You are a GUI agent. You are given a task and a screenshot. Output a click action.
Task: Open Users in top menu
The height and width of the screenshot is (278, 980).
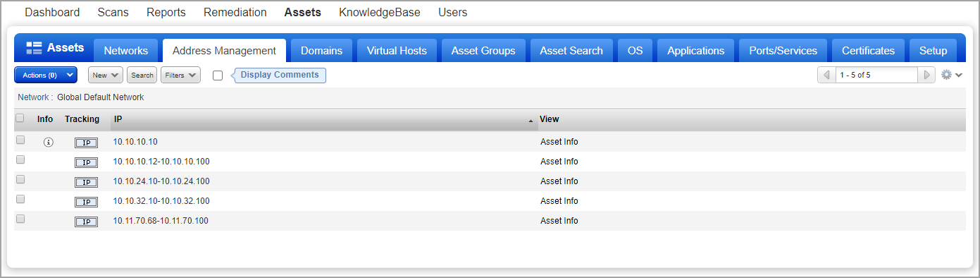coord(452,12)
